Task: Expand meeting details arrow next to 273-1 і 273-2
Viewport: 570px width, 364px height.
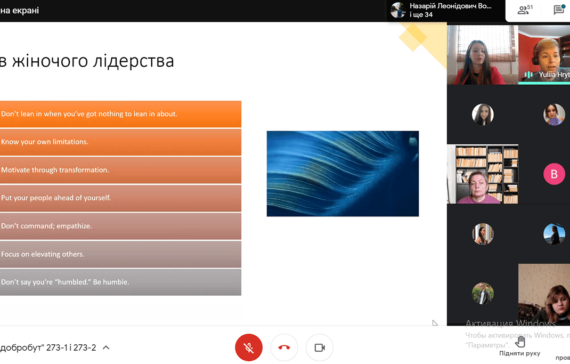Action: 106,348
